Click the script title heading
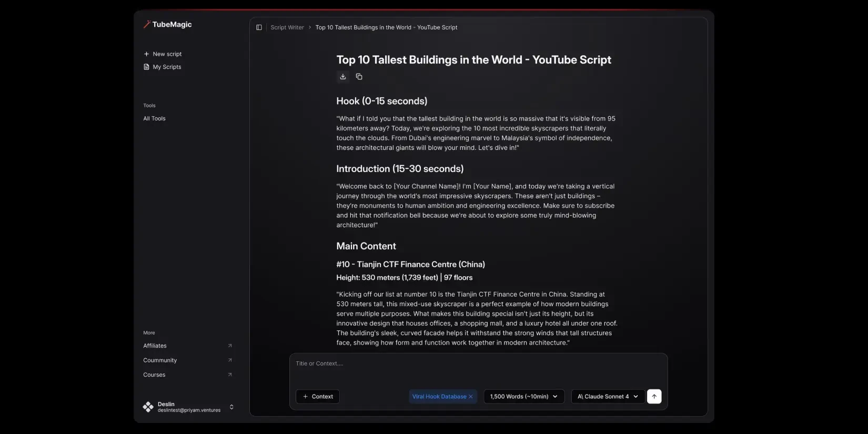Viewport: 868px width, 434px height. point(474,60)
